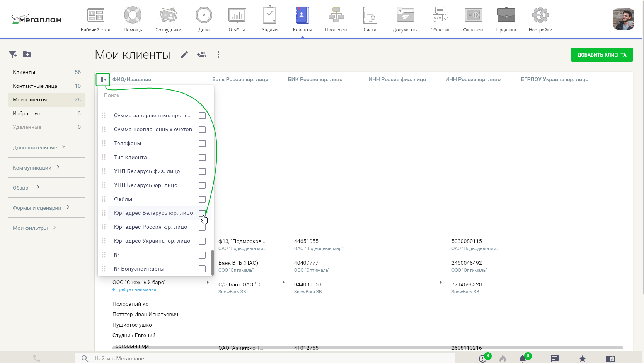Viewport: 644px width, 363px height.
Task: Check the Телефоны column checkbox
Action: (x=202, y=144)
